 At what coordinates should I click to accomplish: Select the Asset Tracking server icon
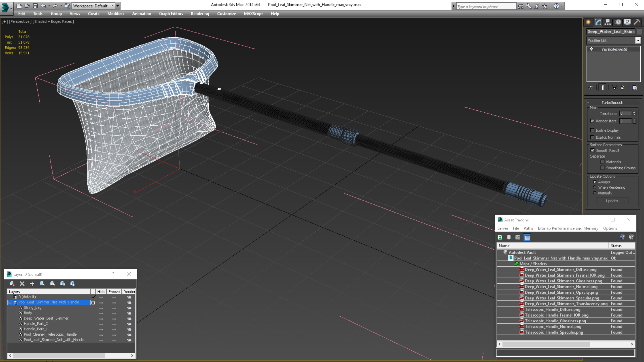click(502, 228)
